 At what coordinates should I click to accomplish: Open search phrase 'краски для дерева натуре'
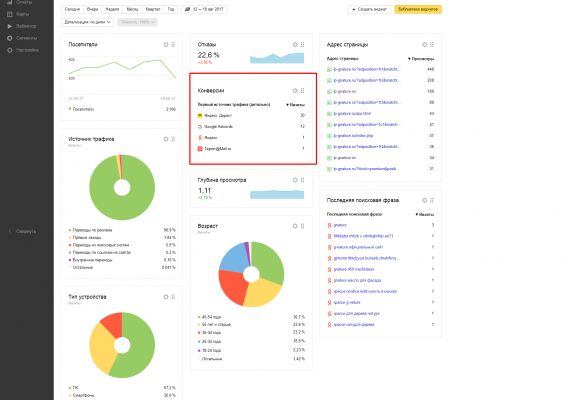coord(357,314)
